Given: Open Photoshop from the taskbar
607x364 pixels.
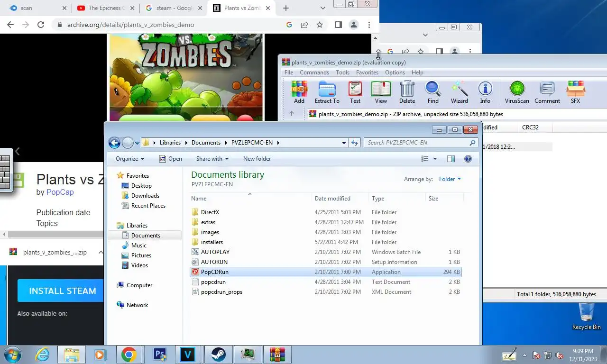Looking at the screenshot, I should click(160, 355).
